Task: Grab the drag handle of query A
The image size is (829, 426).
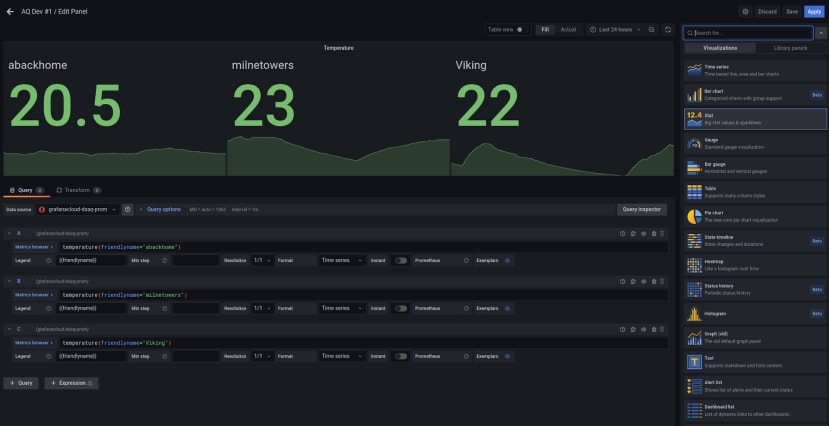Action: click(x=662, y=233)
